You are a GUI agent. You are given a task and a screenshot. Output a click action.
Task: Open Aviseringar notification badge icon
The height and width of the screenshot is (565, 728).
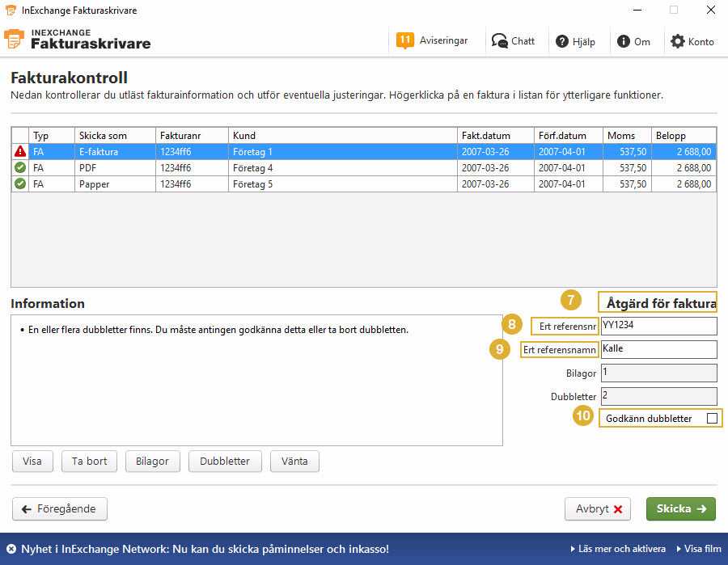point(405,40)
